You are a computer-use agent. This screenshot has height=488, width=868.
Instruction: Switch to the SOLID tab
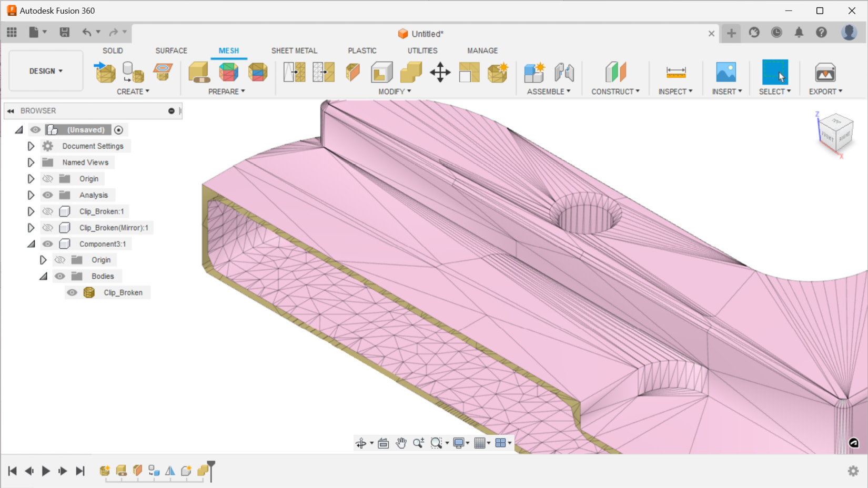(113, 50)
